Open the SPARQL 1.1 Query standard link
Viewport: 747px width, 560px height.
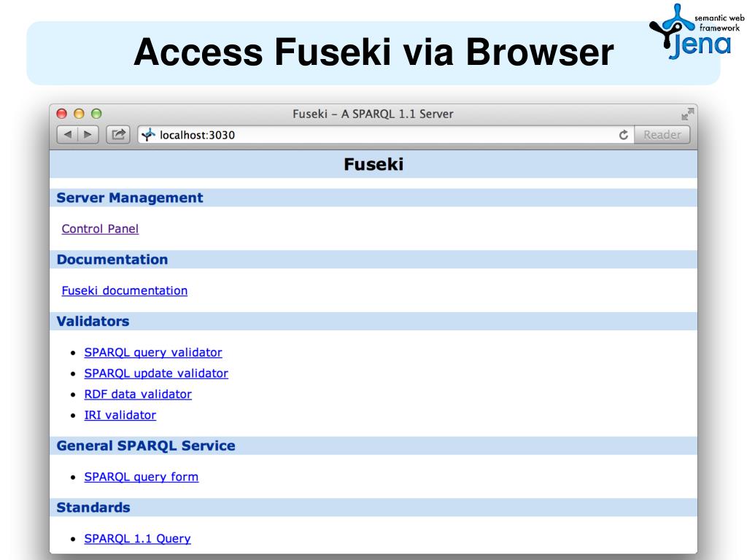[x=137, y=539]
